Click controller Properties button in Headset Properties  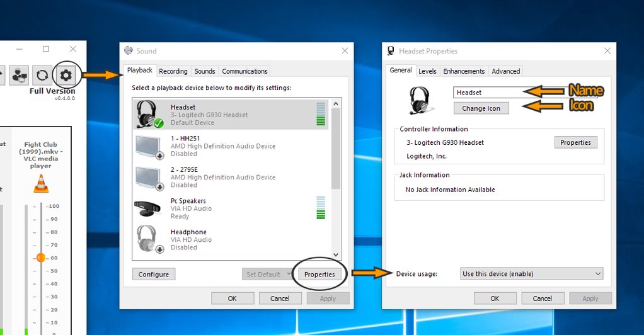click(575, 142)
